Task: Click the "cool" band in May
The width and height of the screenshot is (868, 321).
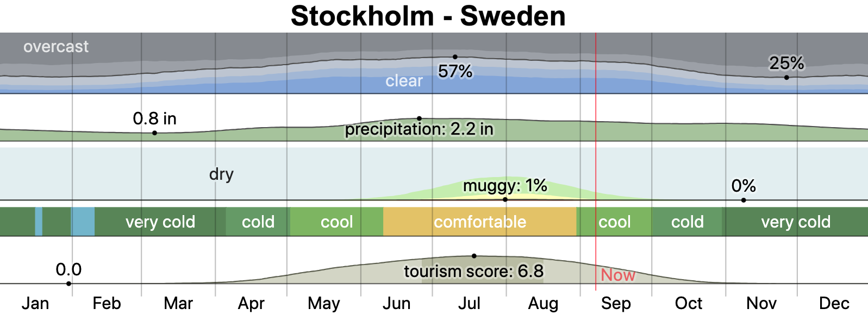Action: click(x=336, y=222)
